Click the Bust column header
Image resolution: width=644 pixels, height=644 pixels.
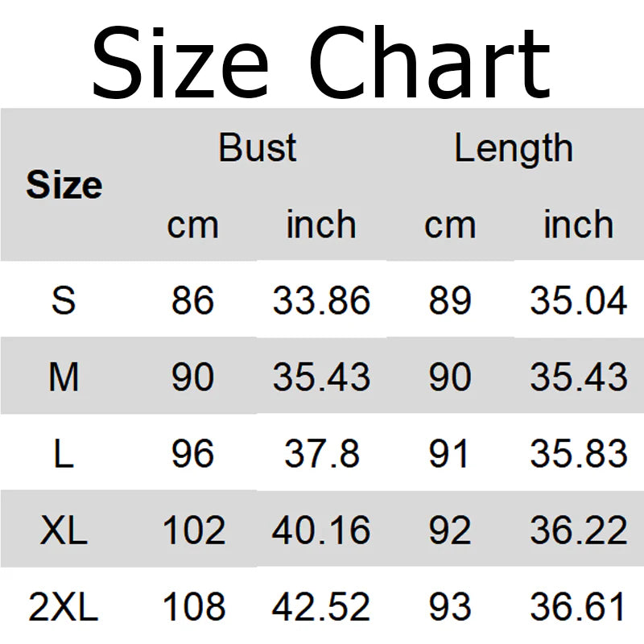[x=258, y=148]
